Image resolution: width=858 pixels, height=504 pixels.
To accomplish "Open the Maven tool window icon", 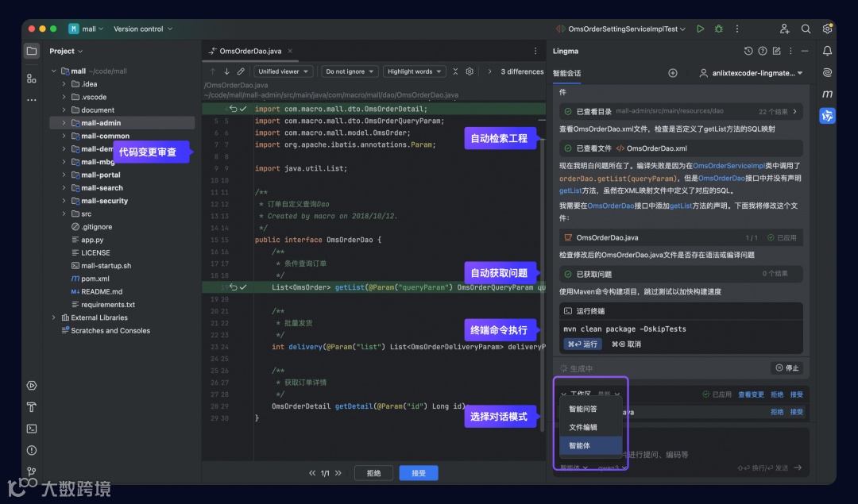I will coord(827,94).
